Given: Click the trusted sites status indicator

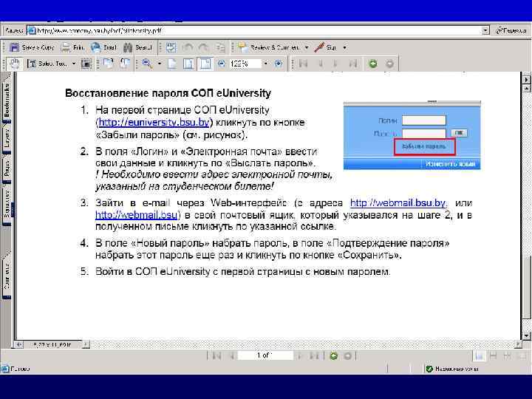Looking at the screenshot, I should tap(453, 369).
